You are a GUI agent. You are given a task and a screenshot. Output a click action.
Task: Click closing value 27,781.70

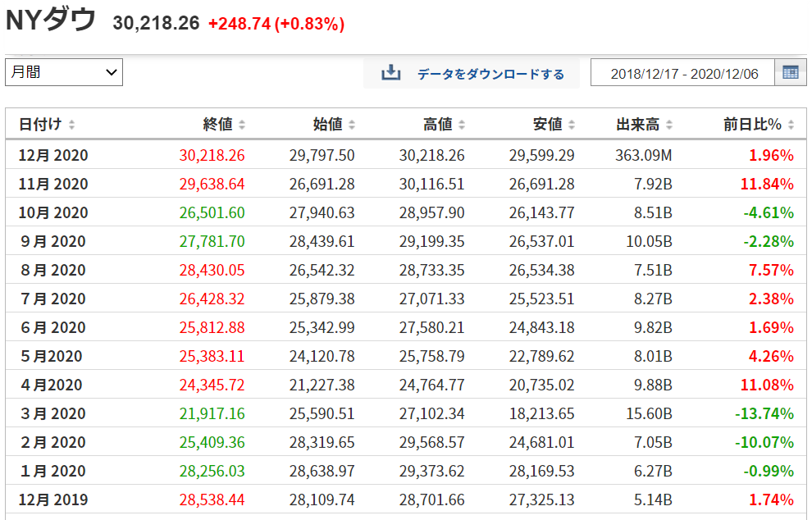[212, 241]
